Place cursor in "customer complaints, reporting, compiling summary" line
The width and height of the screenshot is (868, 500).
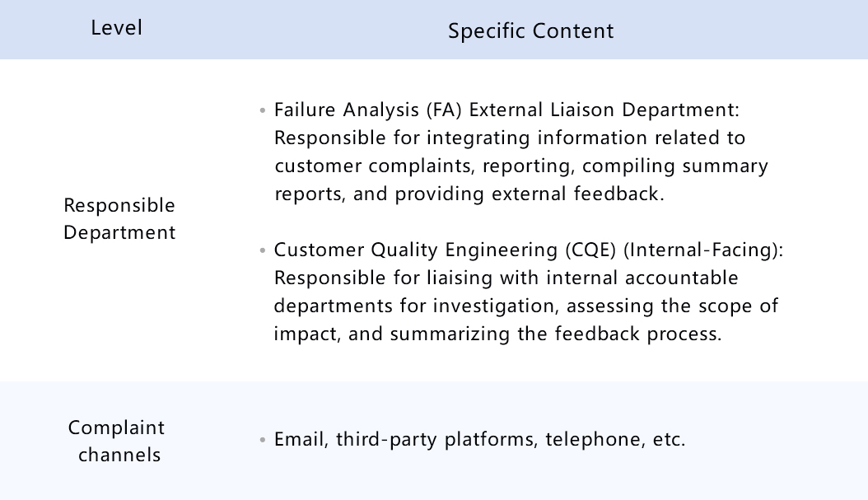pyautogui.click(x=520, y=166)
